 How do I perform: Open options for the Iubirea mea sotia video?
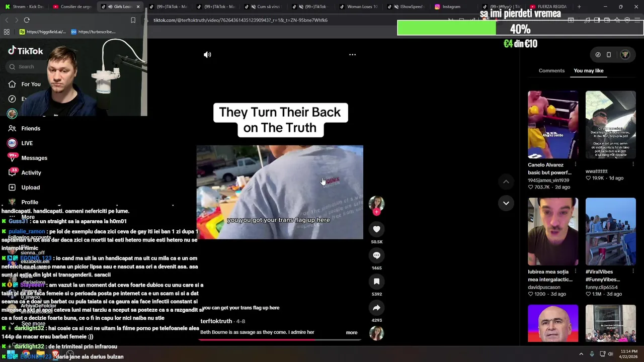(576, 271)
